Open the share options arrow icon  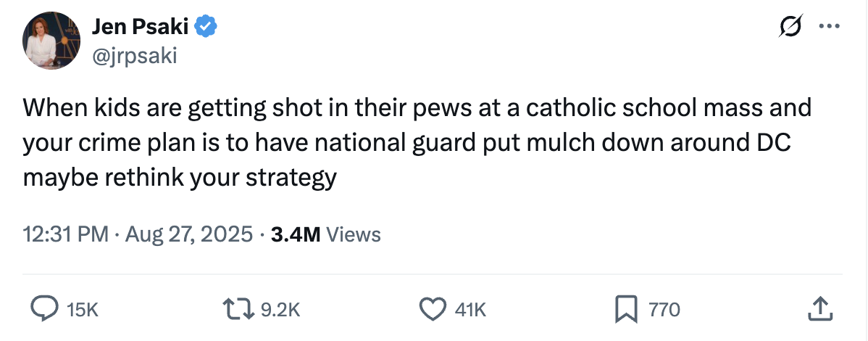point(817,310)
